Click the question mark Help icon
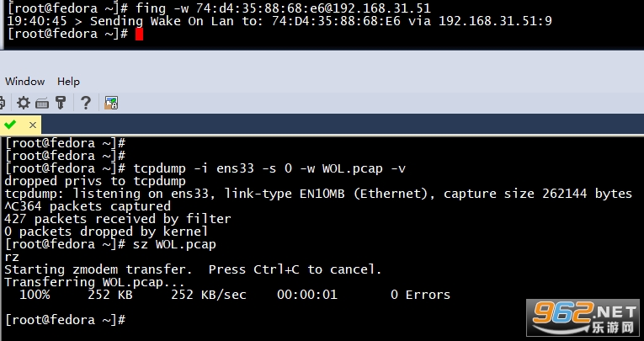The width and height of the screenshot is (644, 341). (x=86, y=103)
